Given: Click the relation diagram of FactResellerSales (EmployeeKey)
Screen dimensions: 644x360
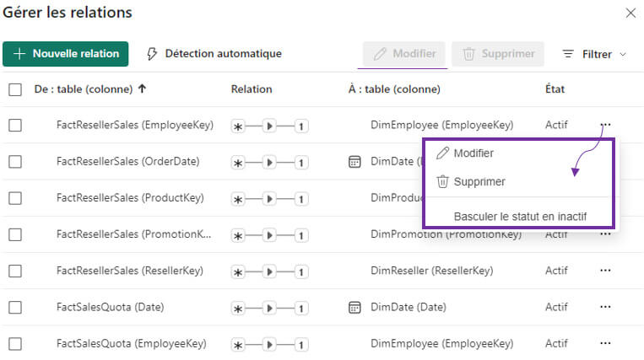Looking at the screenshot, I should [x=269, y=126].
